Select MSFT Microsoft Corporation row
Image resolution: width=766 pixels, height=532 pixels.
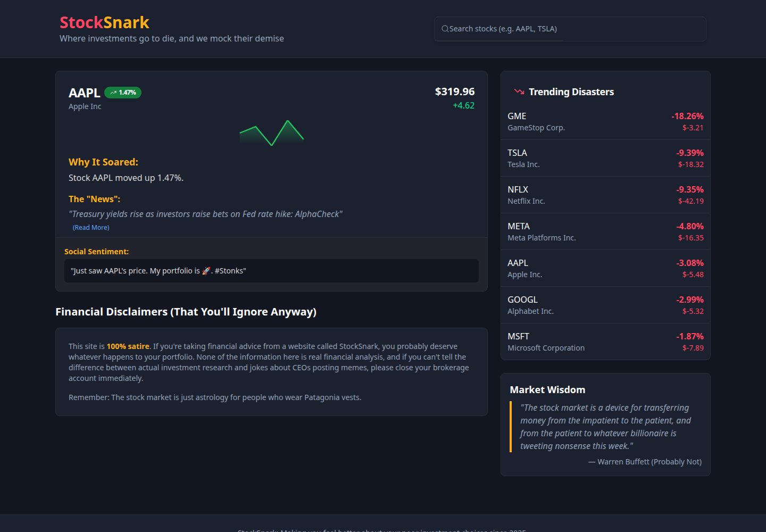(605, 342)
